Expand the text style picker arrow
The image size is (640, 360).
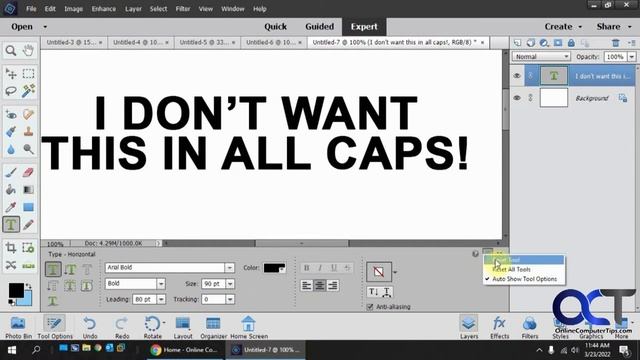pyautogui.click(x=395, y=272)
